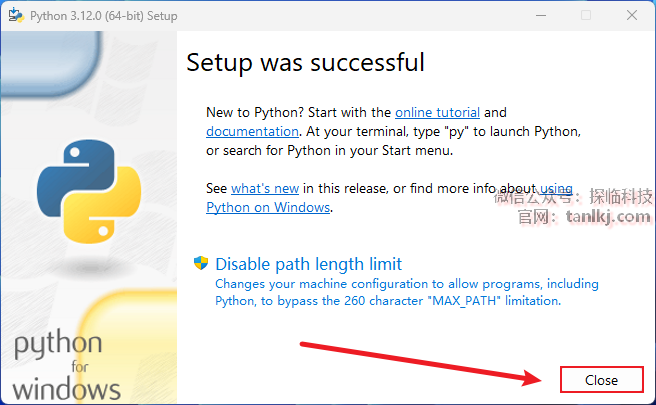656x405 pixels.
Task: Click the Python icon in the title bar
Action: click(x=15, y=15)
